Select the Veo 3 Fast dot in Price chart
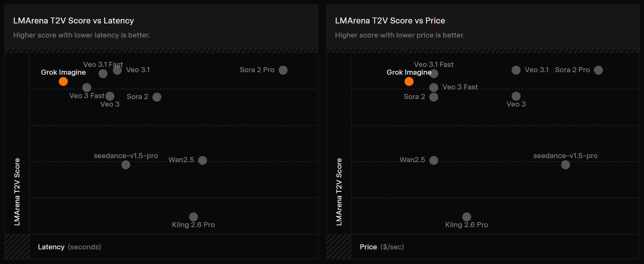The height and width of the screenshot is (264, 644). click(434, 87)
